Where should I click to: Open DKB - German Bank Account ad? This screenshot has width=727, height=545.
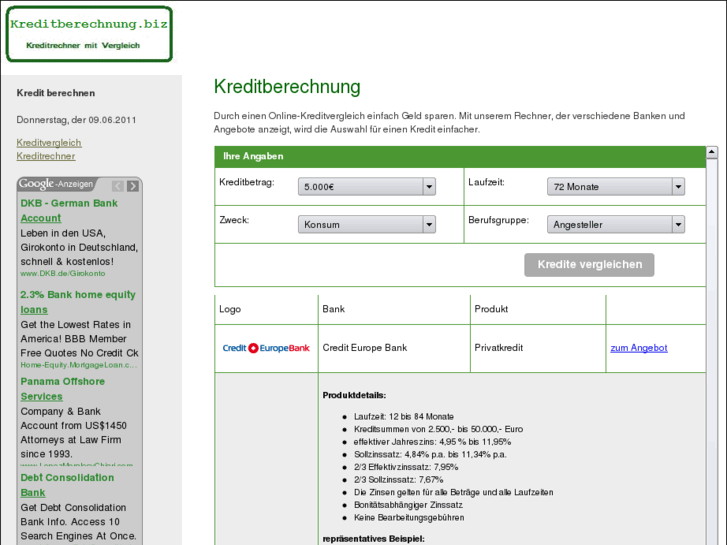click(x=69, y=211)
